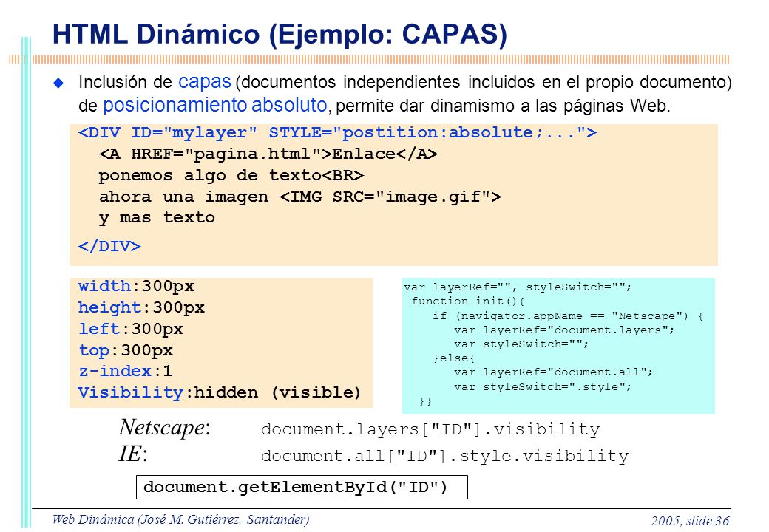Viewport: 769px width, 532px height.
Task: Click 'document.layers["ID"].visibility' text
Action: (430, 429)
